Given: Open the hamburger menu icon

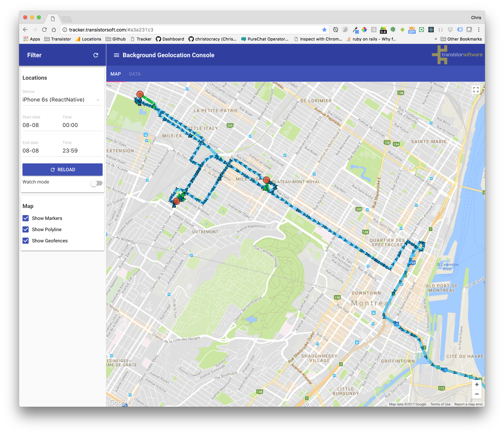Looking at the screenshot, I should pos(117,55).
